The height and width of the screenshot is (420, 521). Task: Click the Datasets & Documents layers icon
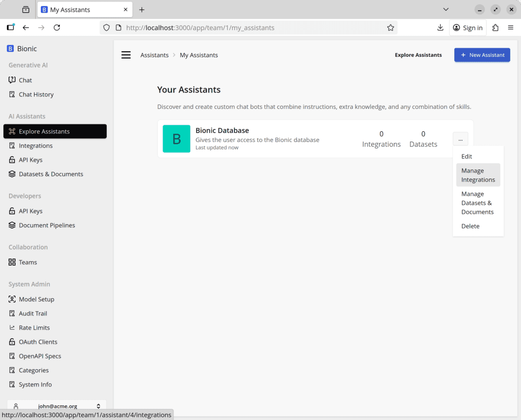(x=12, y=174)
